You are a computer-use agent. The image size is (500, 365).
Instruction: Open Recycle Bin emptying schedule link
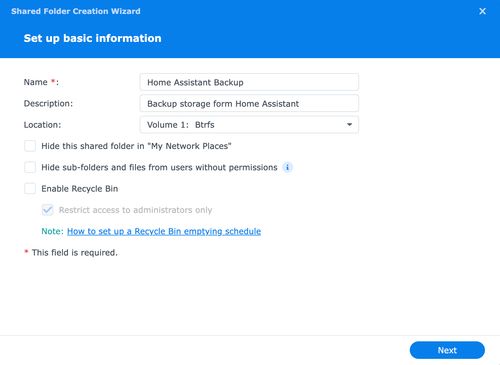click(164, 231)
